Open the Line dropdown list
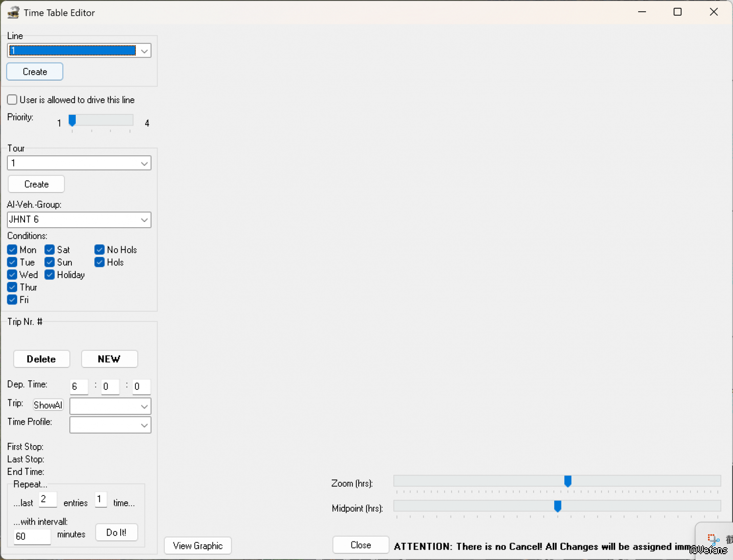Image resolution: width=733 pixels, height=560 pixels. [144, 51]
